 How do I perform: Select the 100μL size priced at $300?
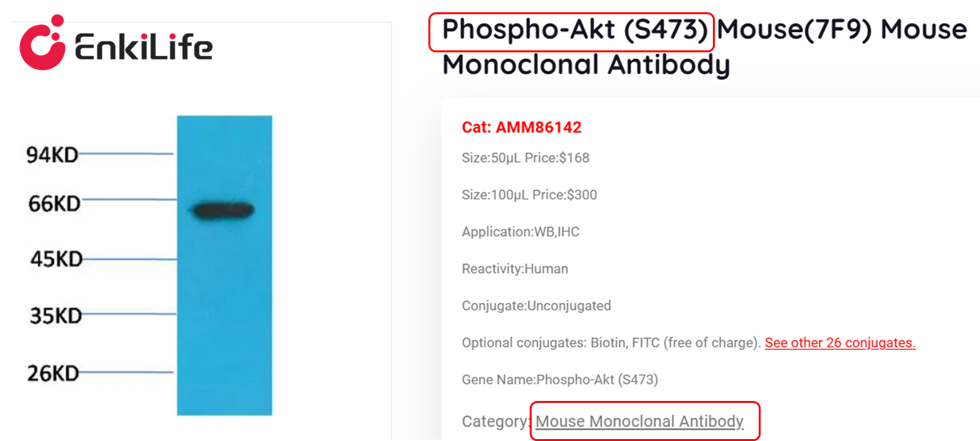click(x=529, y=194)
